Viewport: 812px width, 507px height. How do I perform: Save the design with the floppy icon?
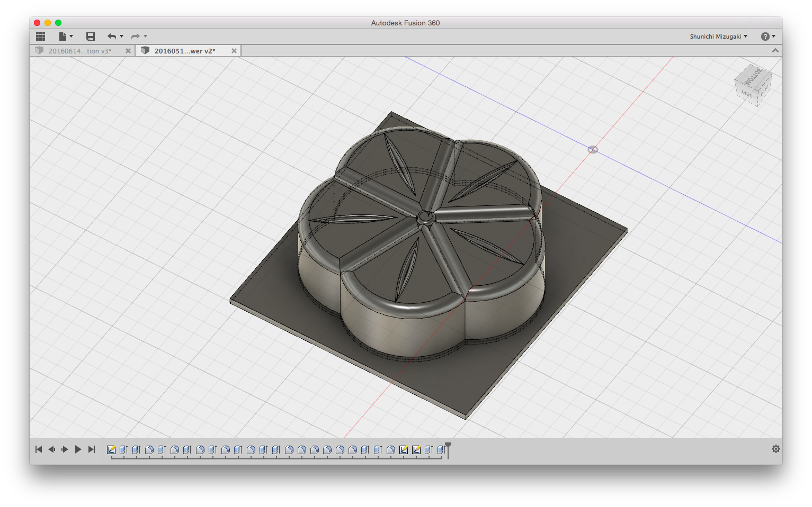pyautogui.click(x=91, y=36)
